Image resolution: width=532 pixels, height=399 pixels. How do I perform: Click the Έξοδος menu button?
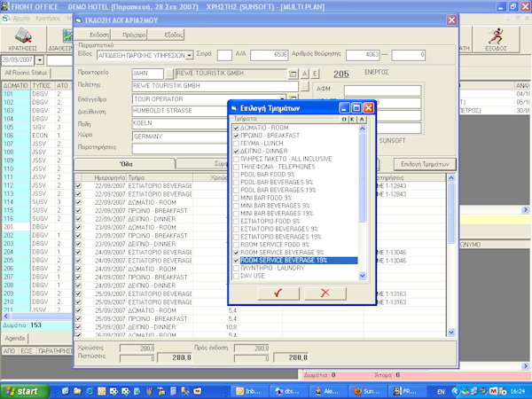(167, 35)
